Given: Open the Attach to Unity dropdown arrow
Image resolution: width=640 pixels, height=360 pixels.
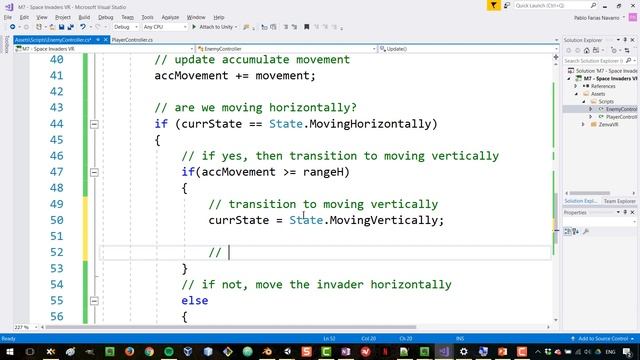Looking at the screenshot, I should (x=236, y=27).
